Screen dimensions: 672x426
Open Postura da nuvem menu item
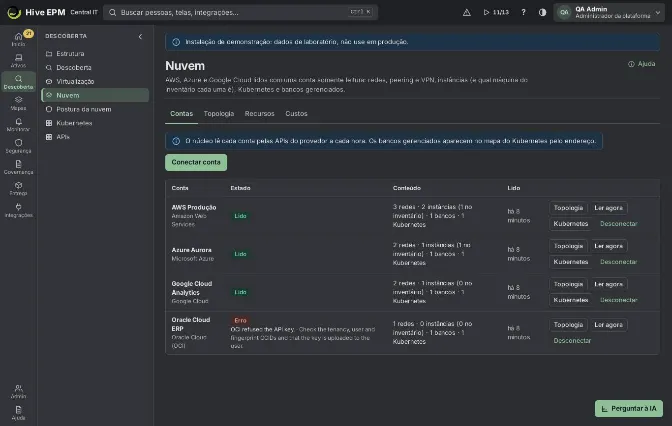point(95,109)
